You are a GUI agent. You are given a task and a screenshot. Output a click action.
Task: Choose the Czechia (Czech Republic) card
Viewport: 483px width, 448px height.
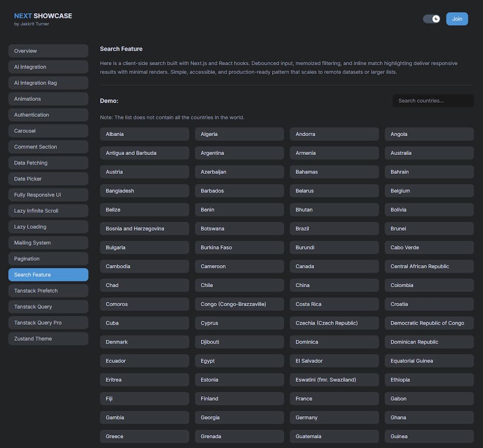coord(334,323)
